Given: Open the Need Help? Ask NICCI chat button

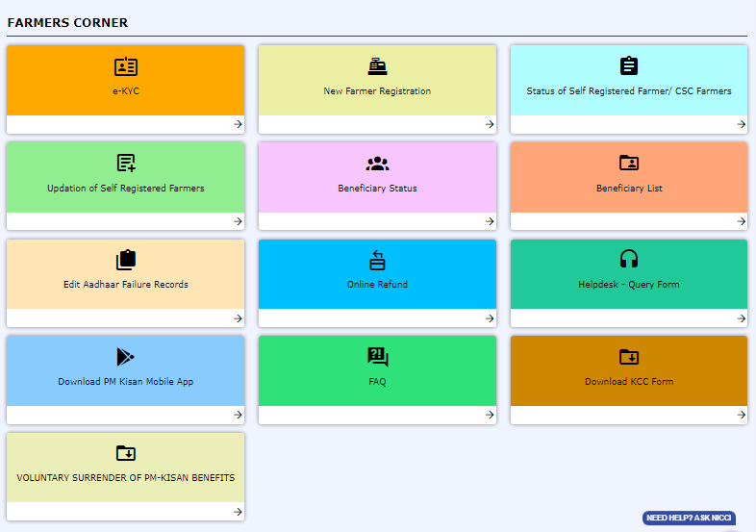Looking at the screenshot, I should coord(689,518).
